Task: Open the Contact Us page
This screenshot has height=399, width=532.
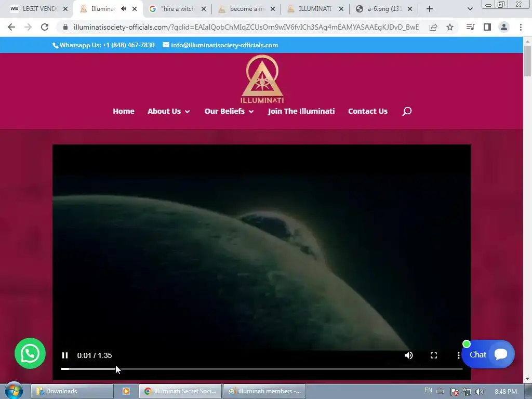Action: [368, 111]
